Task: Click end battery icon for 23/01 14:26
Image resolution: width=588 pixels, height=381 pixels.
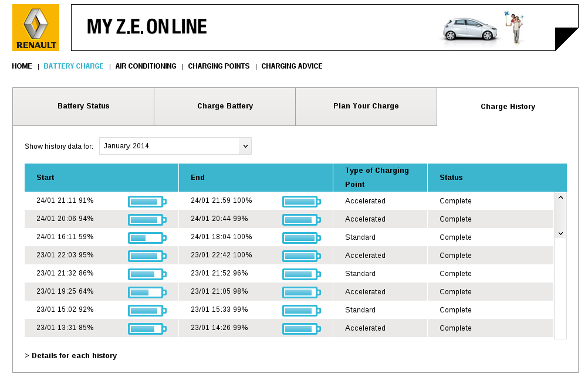Action: pos(302,329)
